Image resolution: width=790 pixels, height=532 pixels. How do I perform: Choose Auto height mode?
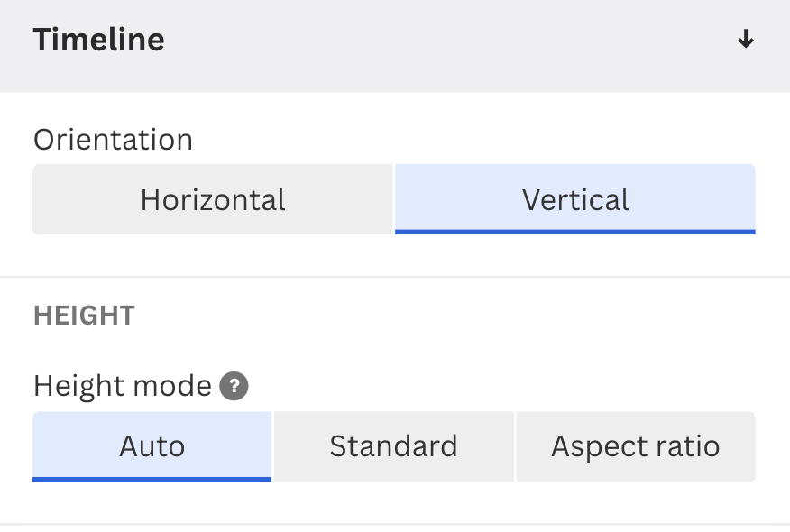point(152,446)
